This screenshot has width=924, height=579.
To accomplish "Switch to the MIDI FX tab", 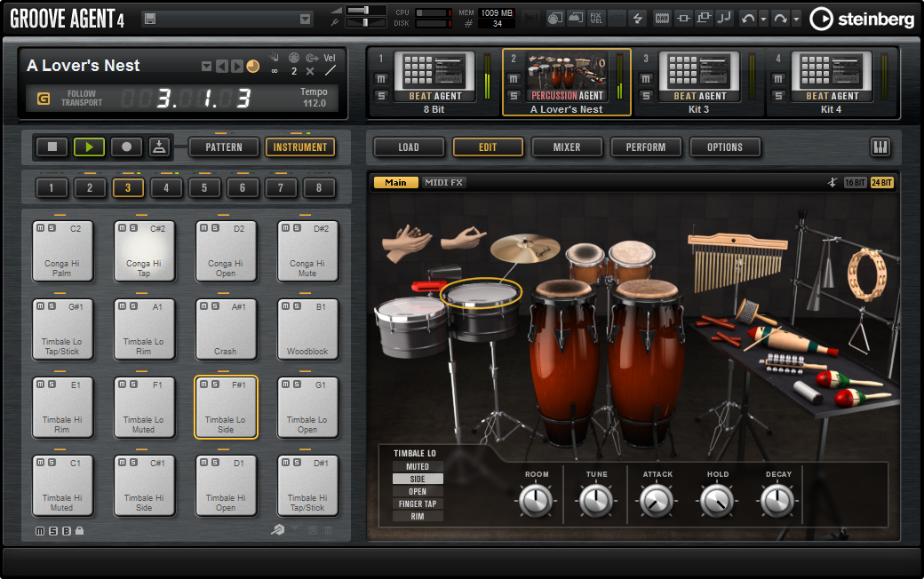I will (443, 183).
